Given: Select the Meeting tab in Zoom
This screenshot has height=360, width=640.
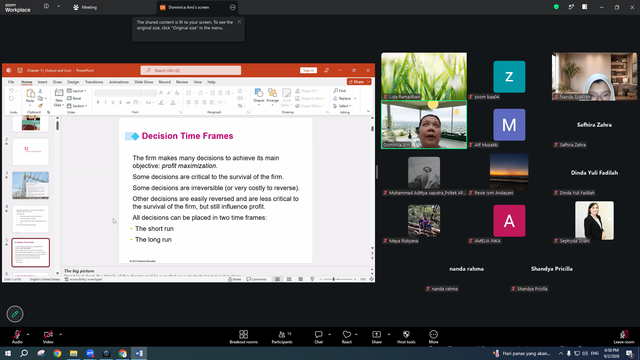Looking at the screenshot, I should [x=85, y=7].
